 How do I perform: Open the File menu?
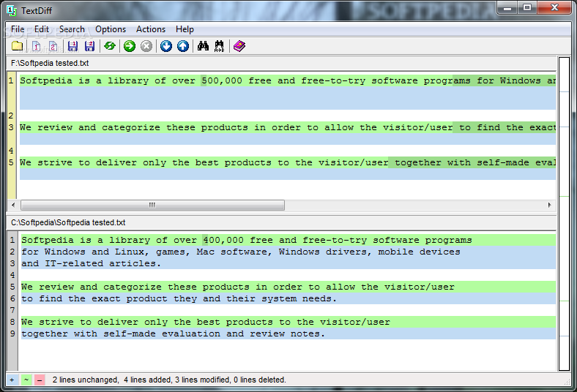coord(18,29)
